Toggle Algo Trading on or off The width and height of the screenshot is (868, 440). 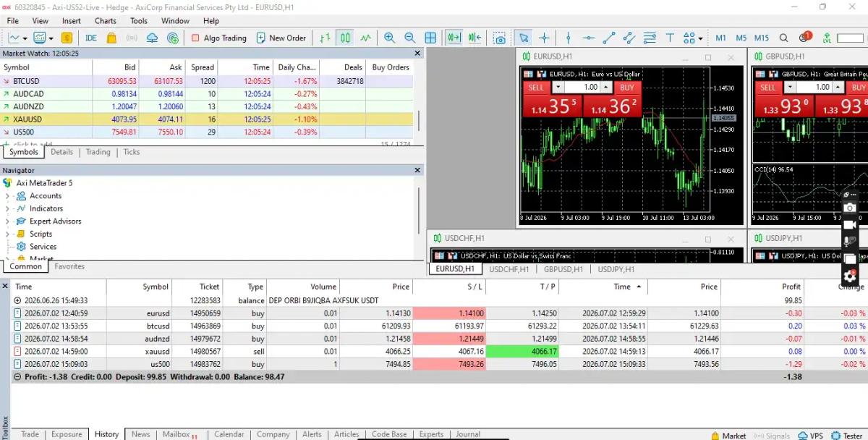click(x=219, y=38)
